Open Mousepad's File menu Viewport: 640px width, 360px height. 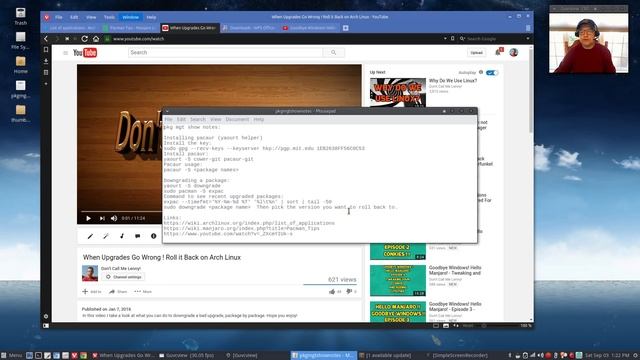(x=169, y=120)
